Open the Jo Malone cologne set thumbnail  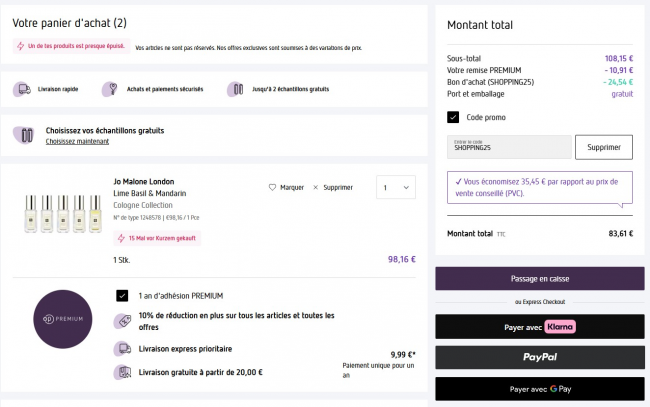pyautogui.click(x=62, y=213)
